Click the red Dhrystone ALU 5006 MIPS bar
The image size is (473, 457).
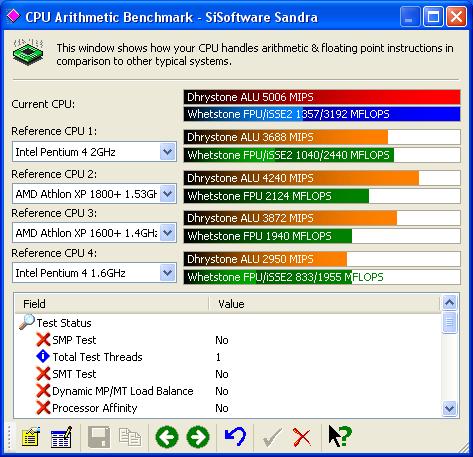click(322, 97)
